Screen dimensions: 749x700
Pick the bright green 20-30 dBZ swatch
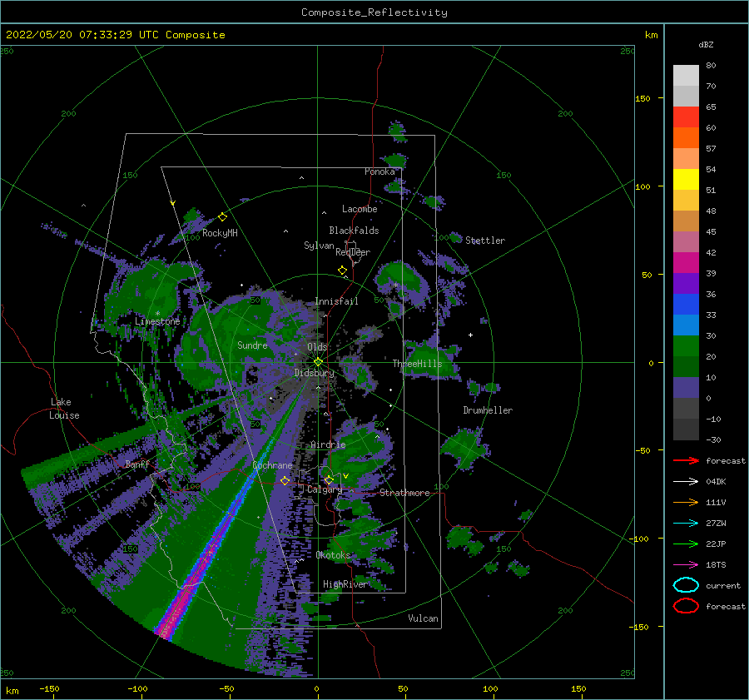pos(686,346)
